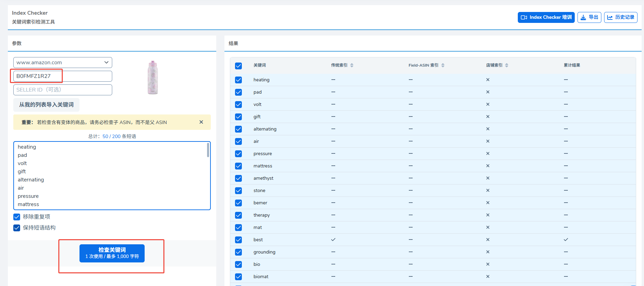Click the blue check keywords button
This screenshot has width=644, height=286.
(112, 253)
